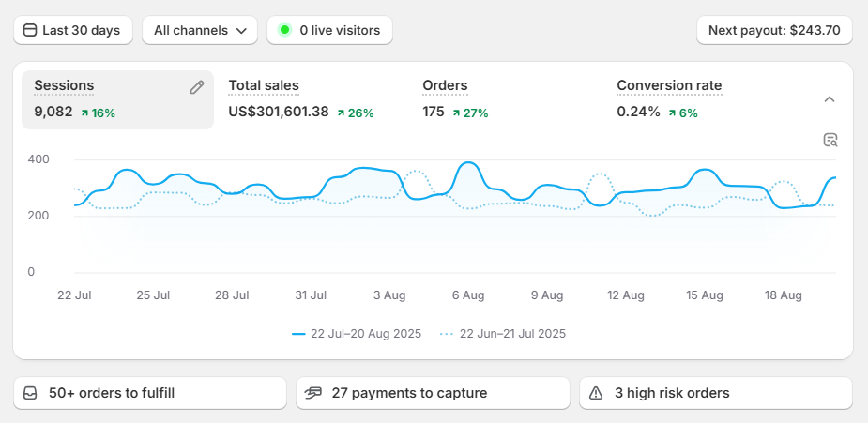Click the Sessions upward trend arrow

click(84, 113)
